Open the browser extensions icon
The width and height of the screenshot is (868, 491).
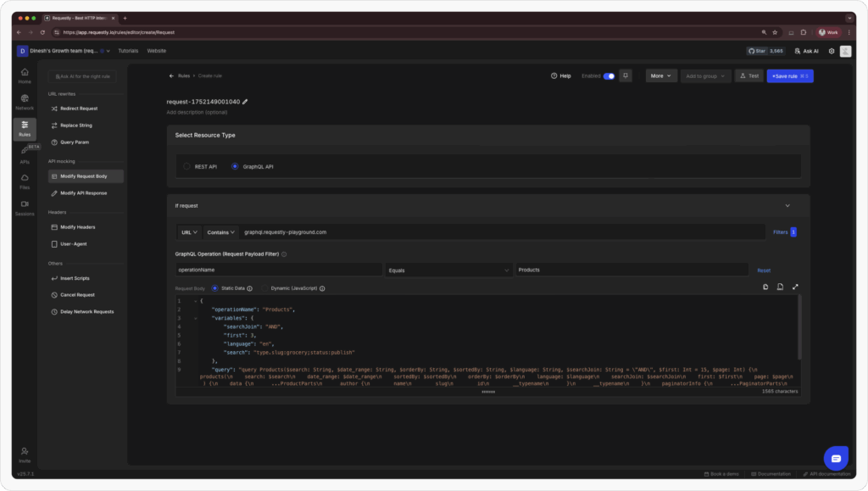(804, 32)
